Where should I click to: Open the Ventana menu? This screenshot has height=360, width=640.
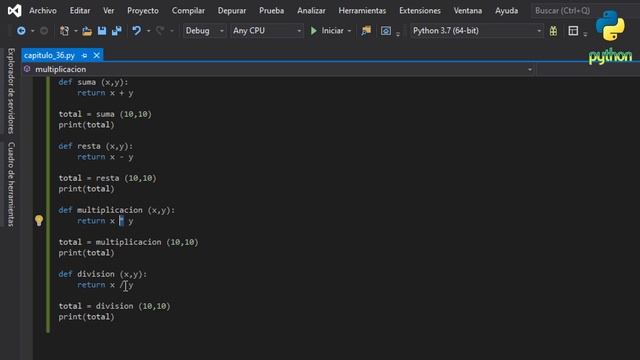coord(468,11)
